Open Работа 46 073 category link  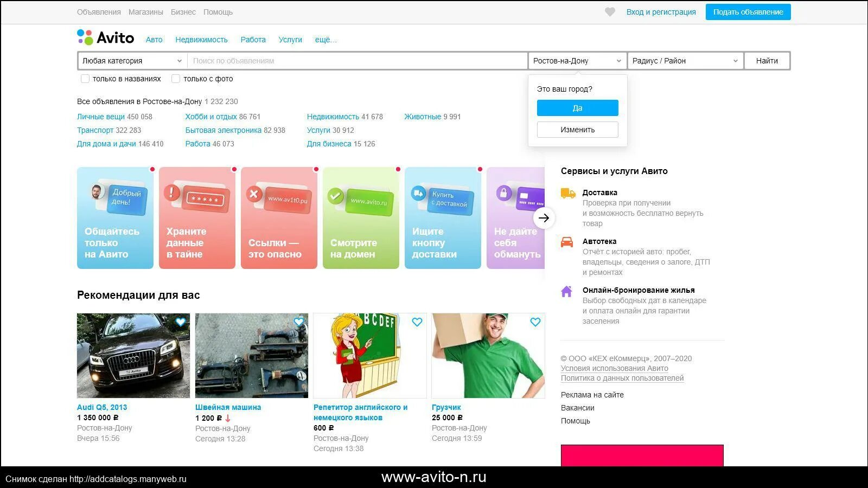pyautogui.click(x=197, y=144)
